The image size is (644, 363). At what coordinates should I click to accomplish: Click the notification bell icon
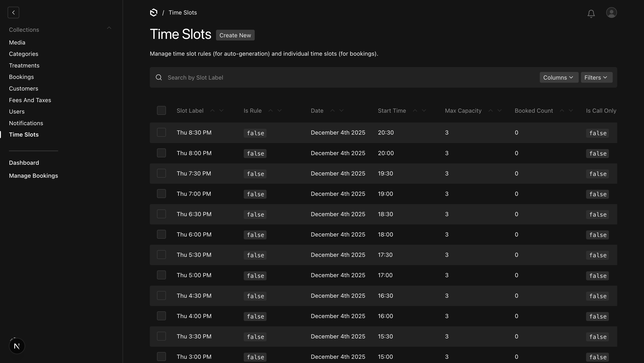pyautogui.click(x=591, y=13)
